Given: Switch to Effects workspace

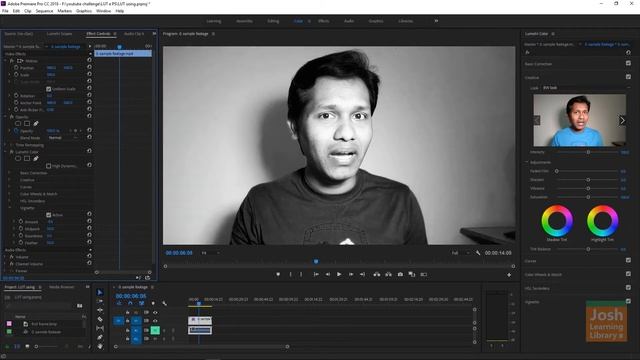Looking at the screenshot, I should tap(324, 21).
